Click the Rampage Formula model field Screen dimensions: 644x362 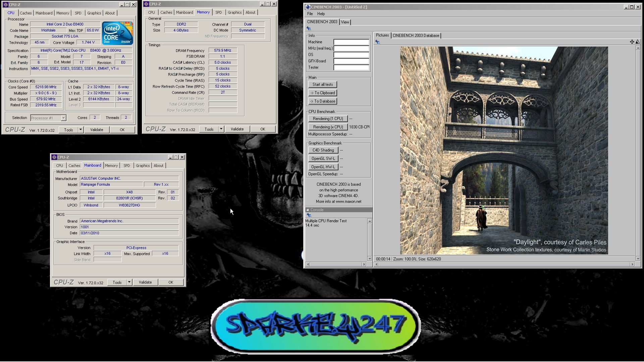[x=111, y=185]
